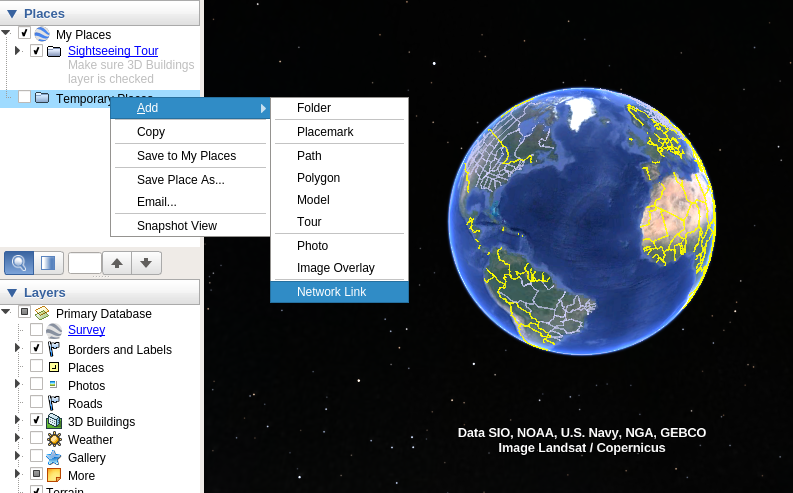Add an Image Overlay

[x=339, y=268]
